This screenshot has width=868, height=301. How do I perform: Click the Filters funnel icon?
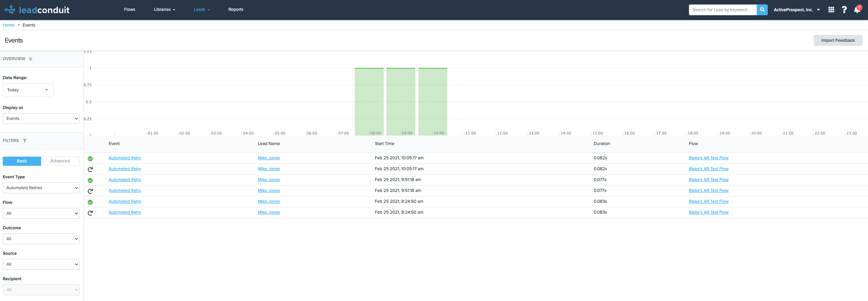(x=24, y=141)
